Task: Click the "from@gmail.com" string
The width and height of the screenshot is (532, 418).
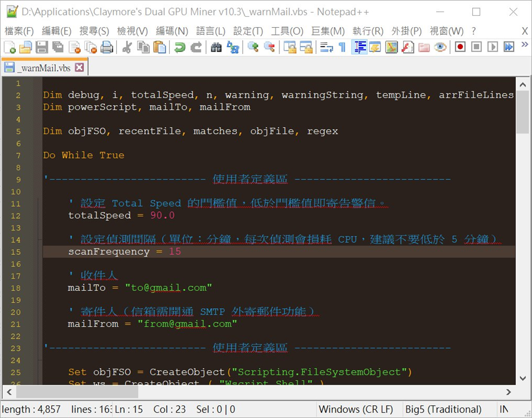Action: pos(187,324)
